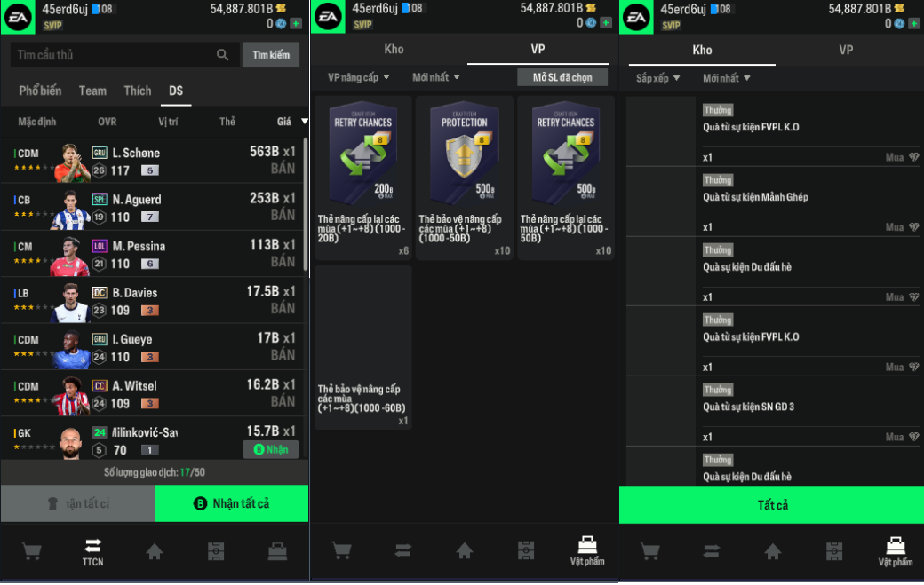Expand the VP nâng cấp dropdown

(358, 77)
